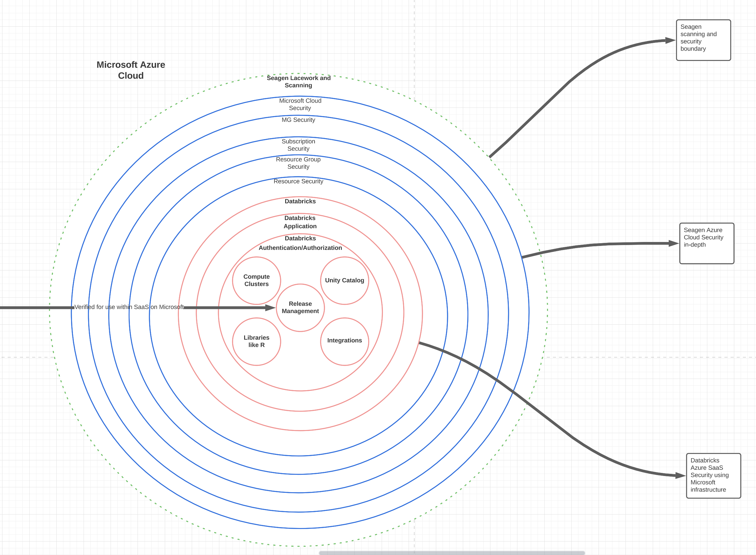Click the Integrations circle
The width and height of the screenshot is (756, 555).
pyautogui.click(x=344, y=341)
